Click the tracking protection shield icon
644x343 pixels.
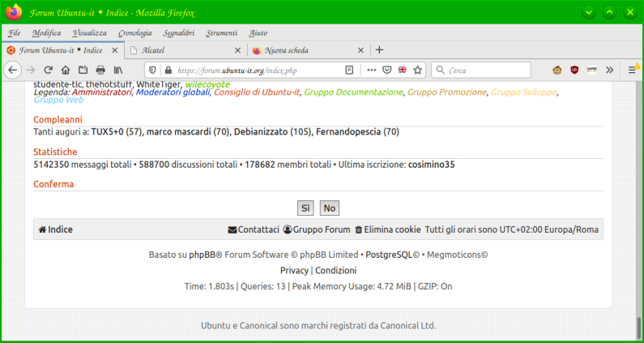coord(152,71)
